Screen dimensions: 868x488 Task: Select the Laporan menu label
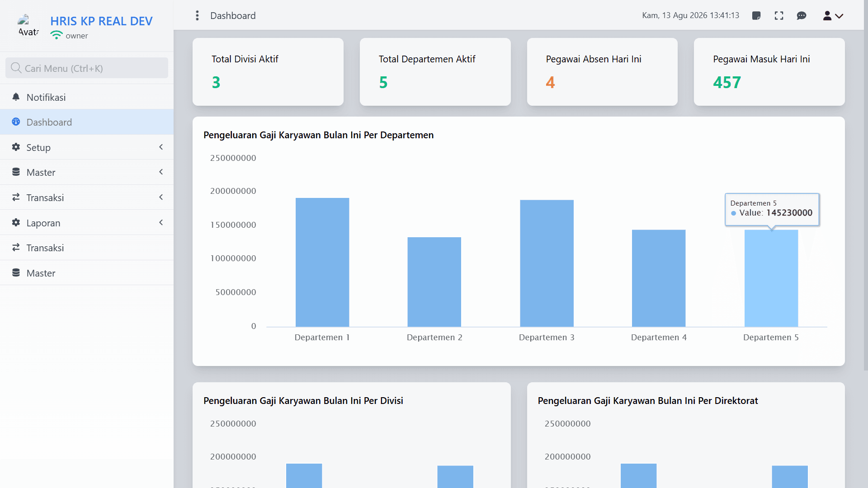pos(43,223)
